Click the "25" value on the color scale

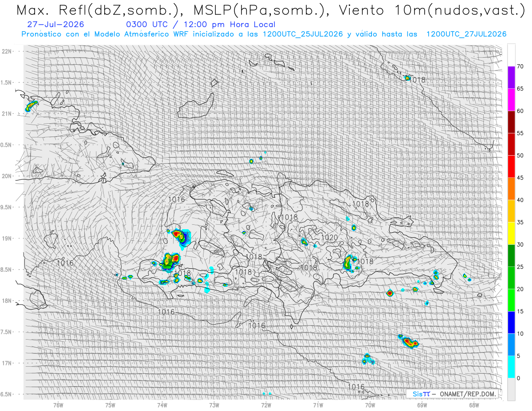pyautogui.click(x=520, y=266)
